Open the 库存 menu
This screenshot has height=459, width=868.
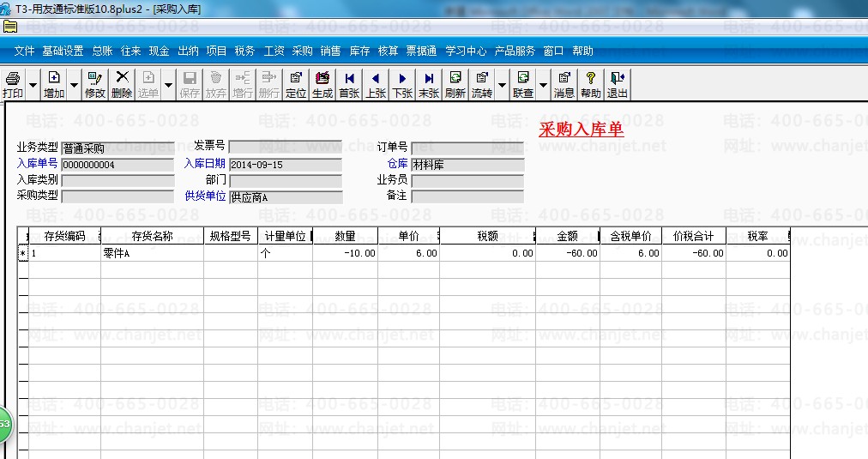pyautogui.click(x=360, y=51)
